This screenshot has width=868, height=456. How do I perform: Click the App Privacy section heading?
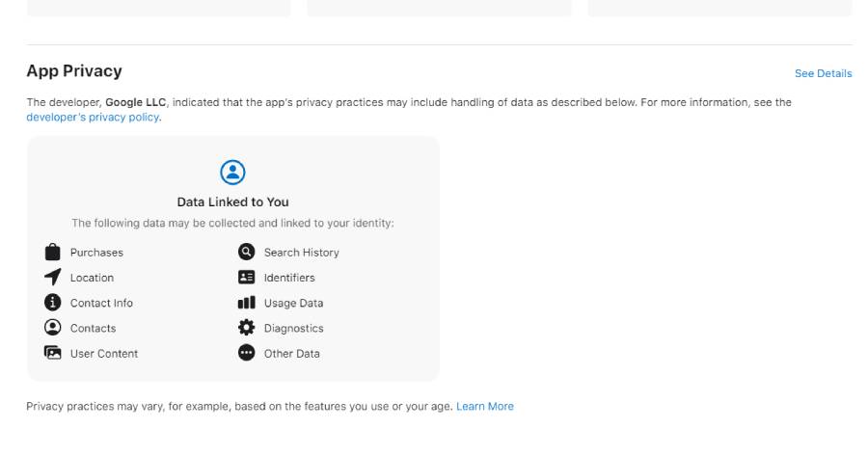(x=74, y=71)
